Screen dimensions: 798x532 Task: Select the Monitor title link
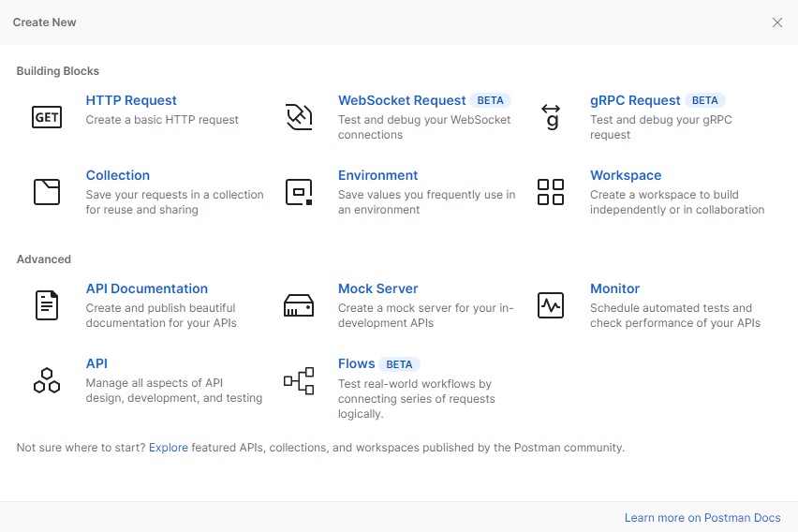pyautogui.click(x=614, y=288)
